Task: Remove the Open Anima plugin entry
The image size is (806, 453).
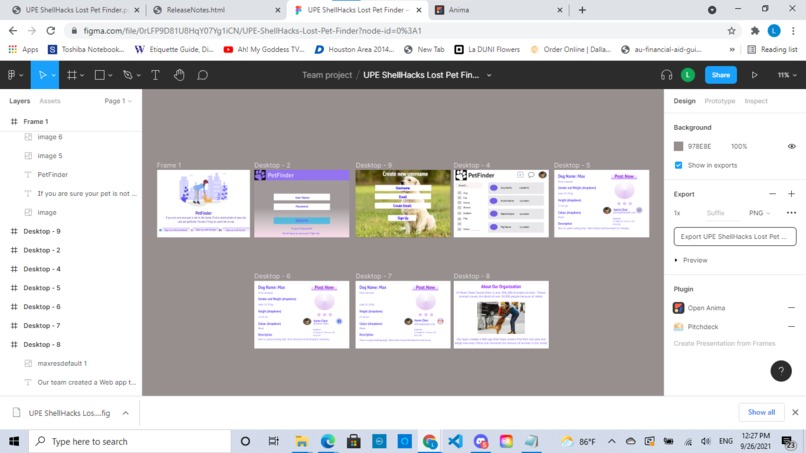Action: coord(791,308)
